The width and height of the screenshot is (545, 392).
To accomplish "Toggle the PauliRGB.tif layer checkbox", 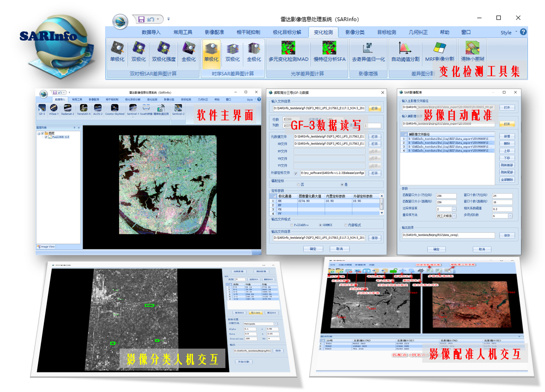I will [46, 137].
